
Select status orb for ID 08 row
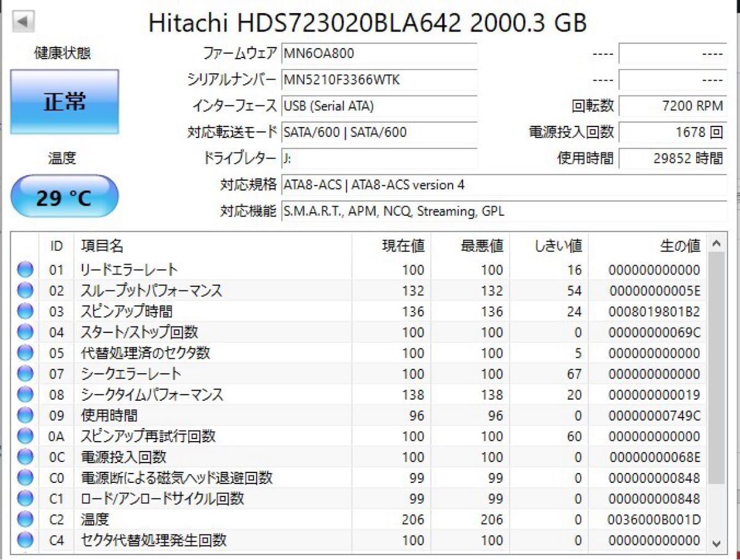tap(25, 395)
